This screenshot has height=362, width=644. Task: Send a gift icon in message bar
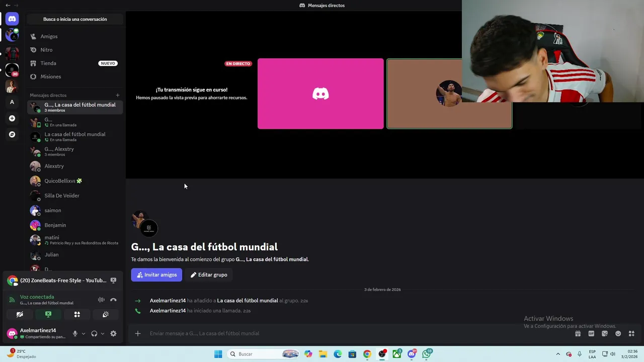pyautogui.click(x=578, y=333)
